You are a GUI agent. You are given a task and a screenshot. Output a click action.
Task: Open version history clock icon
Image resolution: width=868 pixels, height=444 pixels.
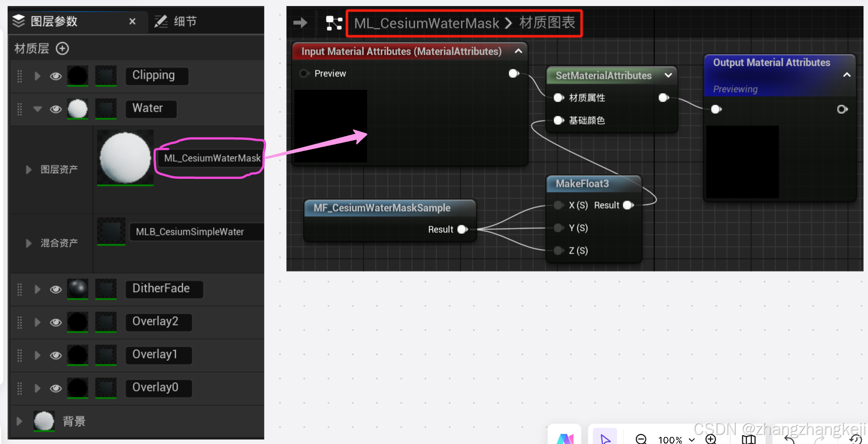(x=855, y=439)
